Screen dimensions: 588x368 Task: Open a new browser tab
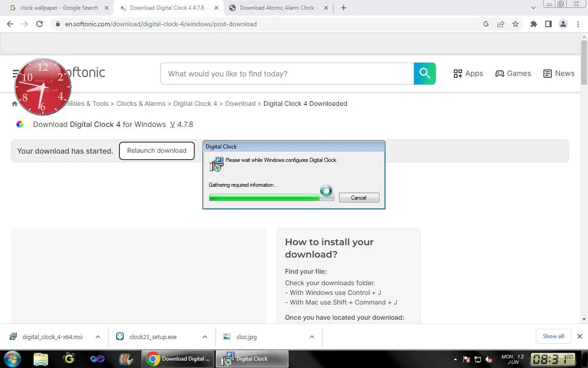pos(344,8)
